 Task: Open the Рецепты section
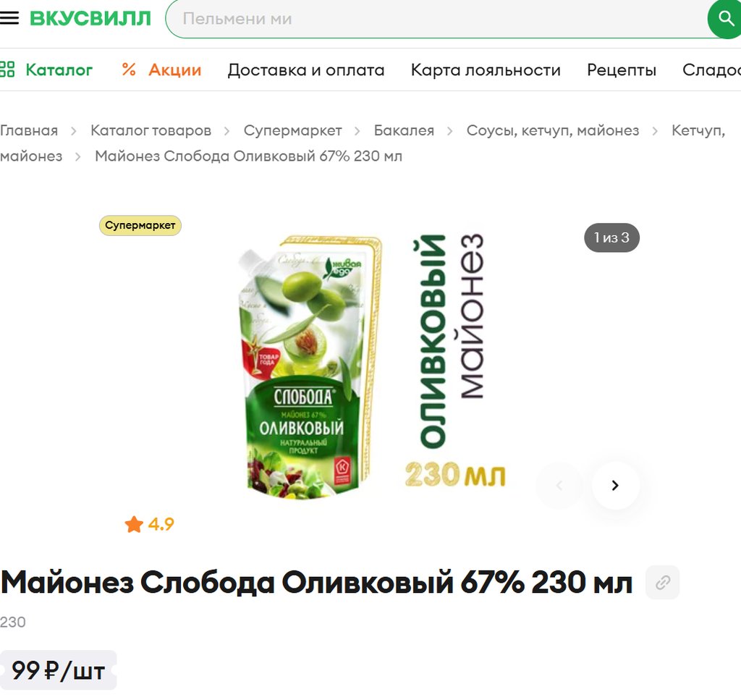(622, 70)
